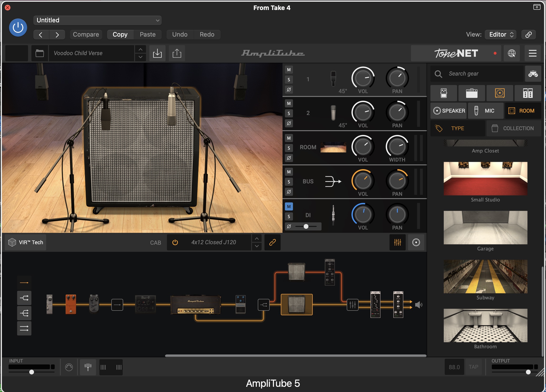
Task: Select the stomp pedal gear category
Action: (x=444, y=93)
